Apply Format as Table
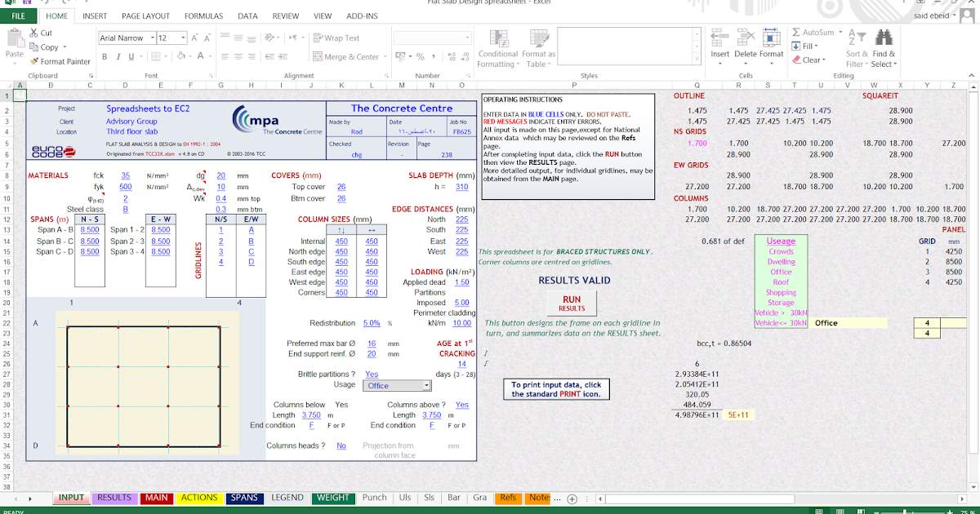This screenshot has width=980, height=514. pyautogui.click(x=538, y=48)
